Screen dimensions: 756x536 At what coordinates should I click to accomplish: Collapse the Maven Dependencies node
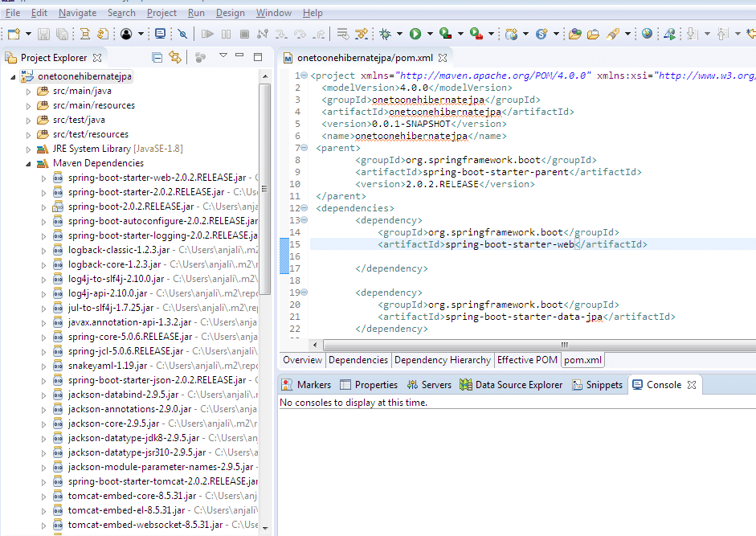(x=30, y=163)
